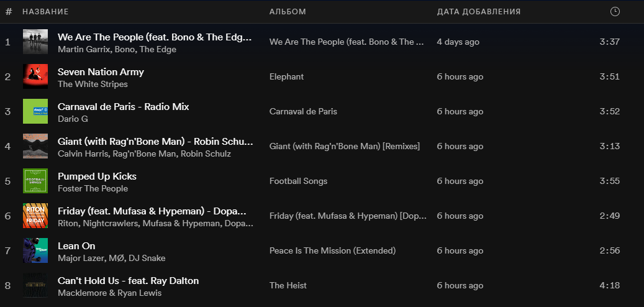Image resolution: width=644 pixels, height=307 pixels.
Task: Select the Carnaval de Paris green cover art
Action: [35, 111]
